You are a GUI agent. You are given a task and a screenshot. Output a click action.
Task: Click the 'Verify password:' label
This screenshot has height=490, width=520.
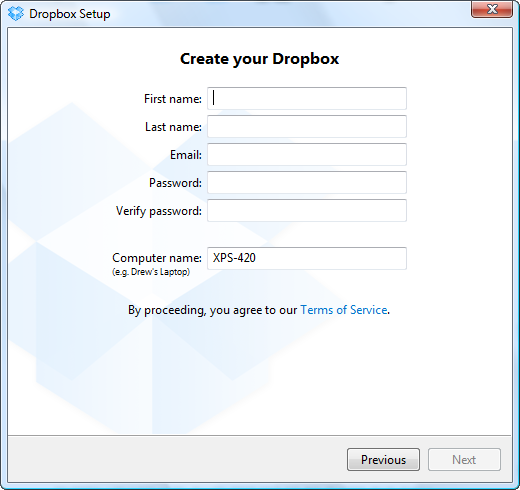point(159,211)
